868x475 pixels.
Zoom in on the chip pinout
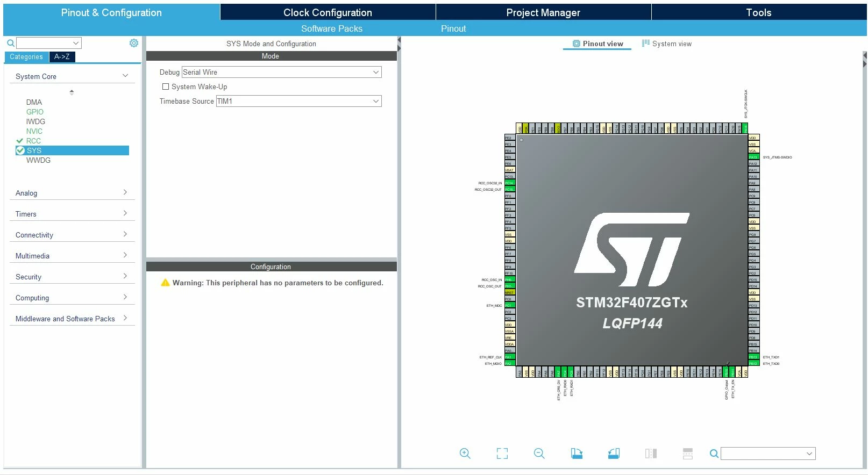click(x=465, y=454)
